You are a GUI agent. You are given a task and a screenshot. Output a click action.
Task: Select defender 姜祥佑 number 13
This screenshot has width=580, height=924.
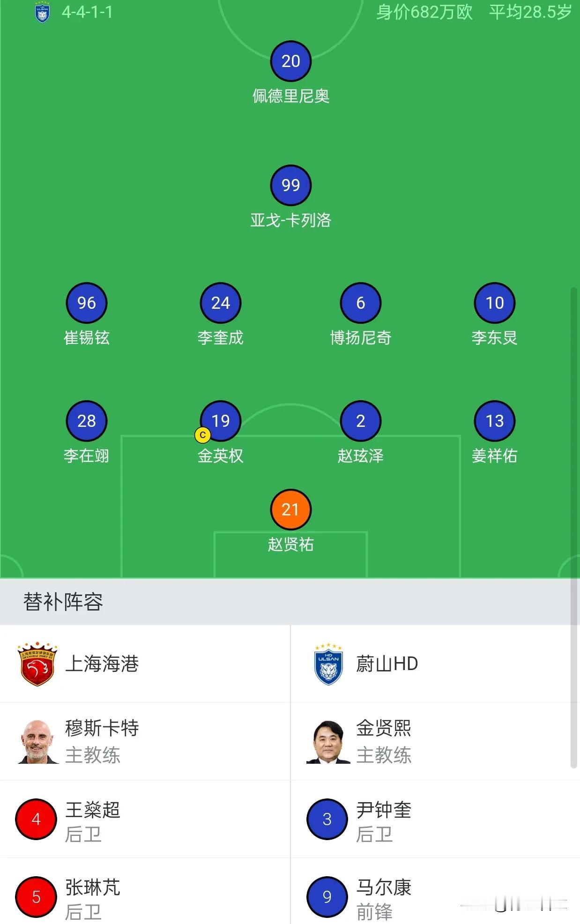coord(494,421)
